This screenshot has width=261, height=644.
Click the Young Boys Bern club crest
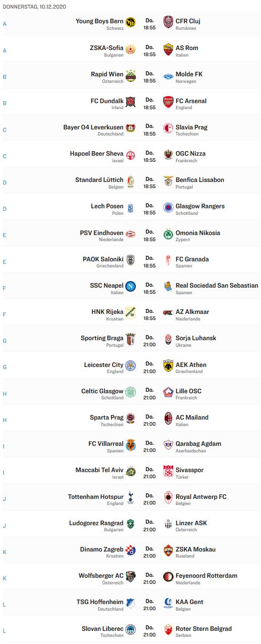click(x=131, y=22)
